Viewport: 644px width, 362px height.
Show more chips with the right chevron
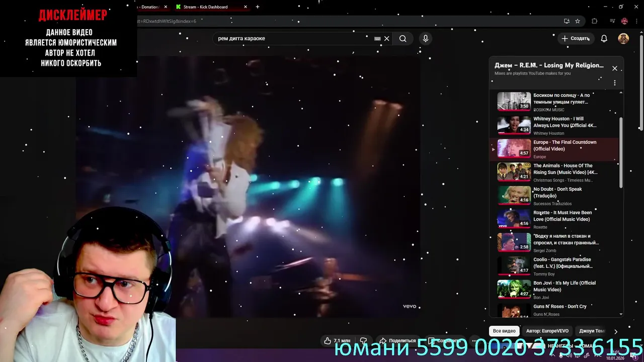(615, 331)
